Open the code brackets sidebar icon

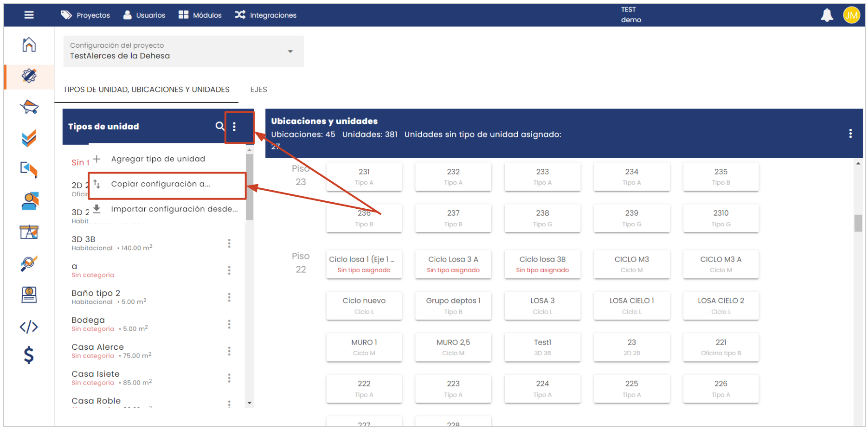pos(29,327)
